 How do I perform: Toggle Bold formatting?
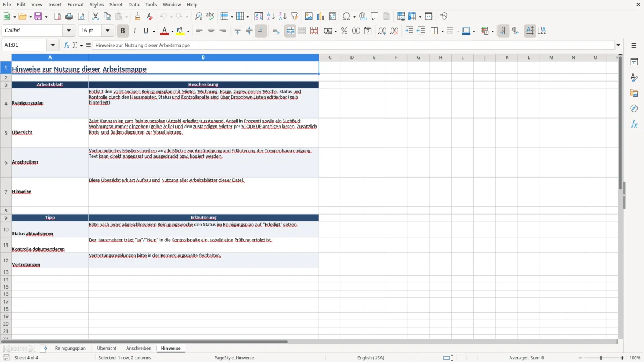[x=123, y=31]
